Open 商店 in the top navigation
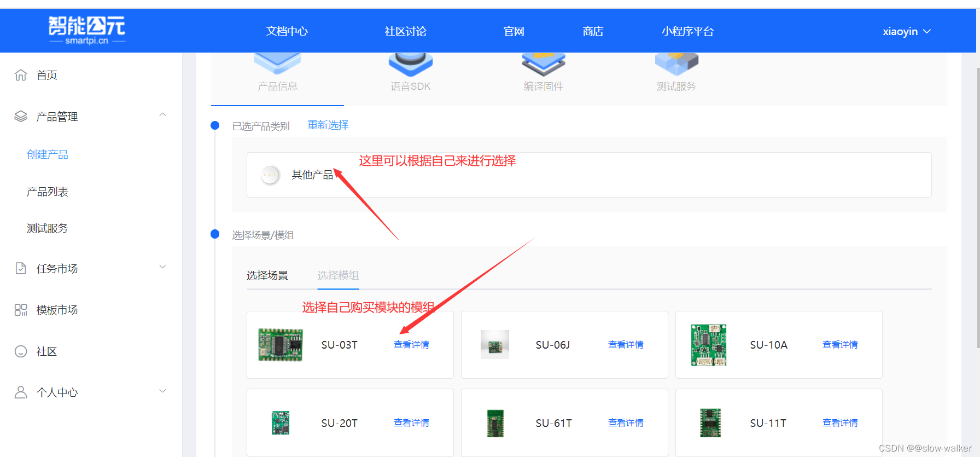980x457 pixels. pyautogui.click(x=593, y=32)
